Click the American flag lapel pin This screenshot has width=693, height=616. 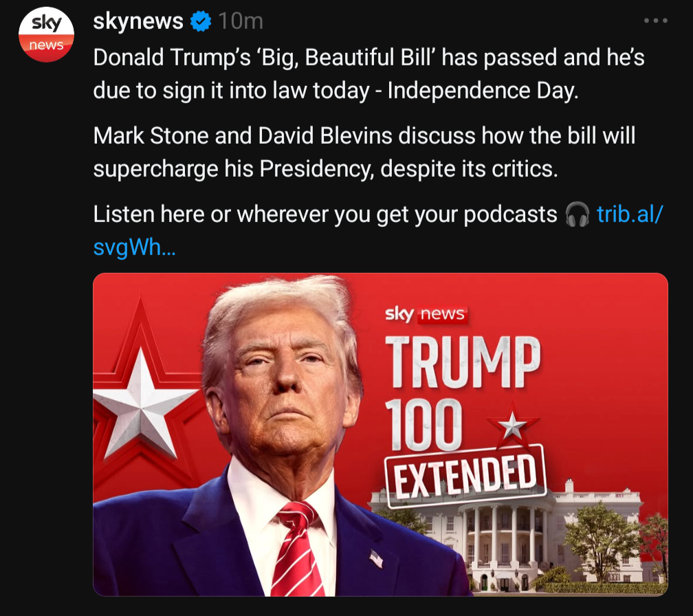click(377, 558)
